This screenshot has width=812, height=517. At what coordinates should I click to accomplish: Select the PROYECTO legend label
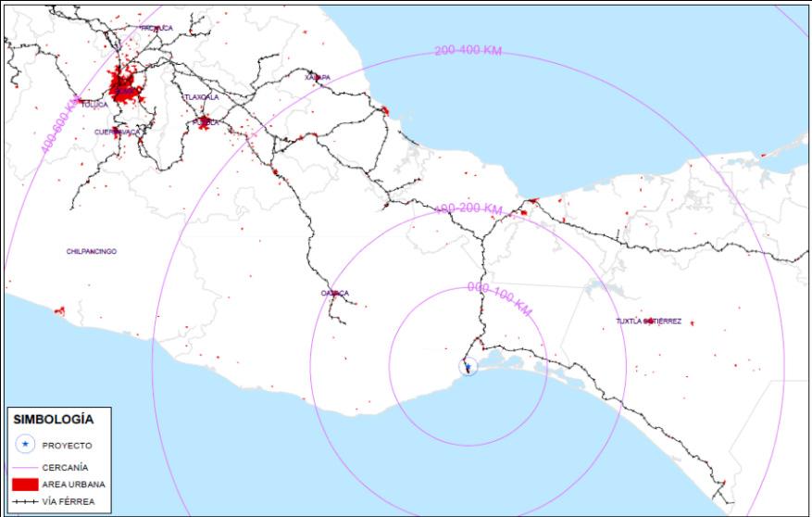[x=67, y=446]
